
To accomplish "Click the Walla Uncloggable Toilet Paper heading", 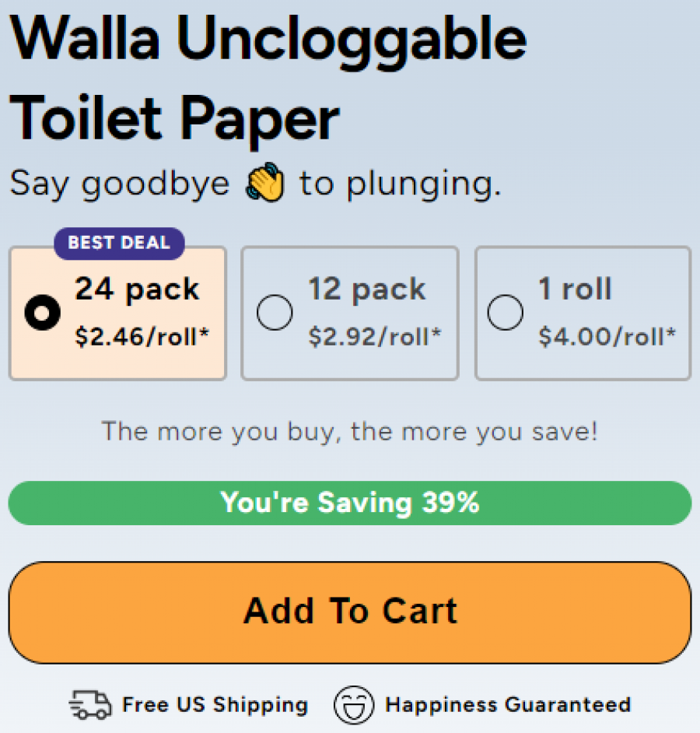I will pos(268,78).
